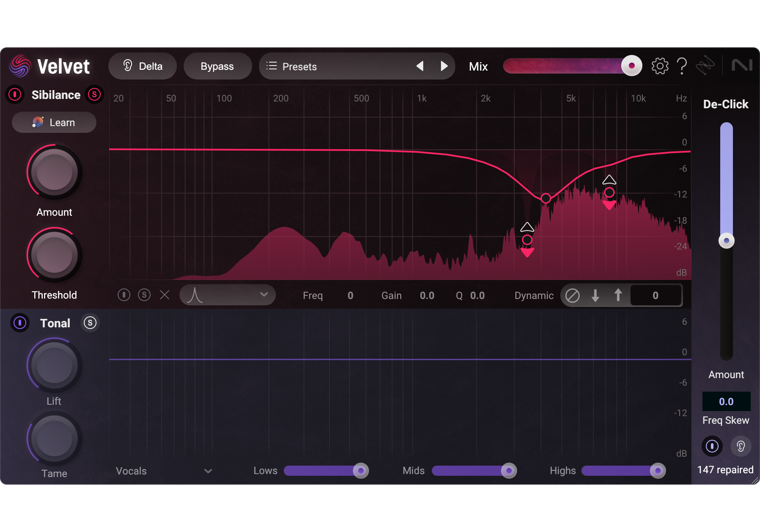Image resolution: width=760 pixels, height=532 pixels.
Task: Click the Freq Skew value box
Action: tap(726, 401)
